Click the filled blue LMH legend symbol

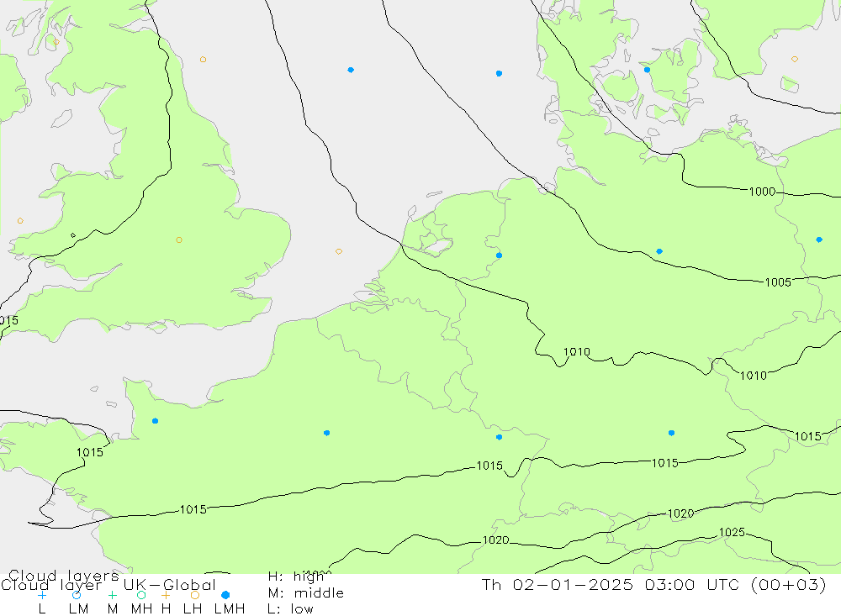[x=225, y=595]
